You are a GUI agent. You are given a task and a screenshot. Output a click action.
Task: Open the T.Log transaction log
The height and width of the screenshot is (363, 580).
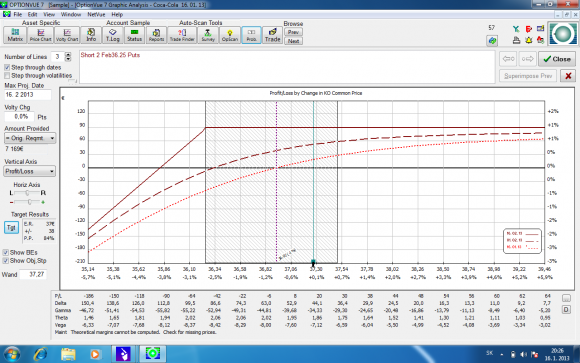pos(112,35)
